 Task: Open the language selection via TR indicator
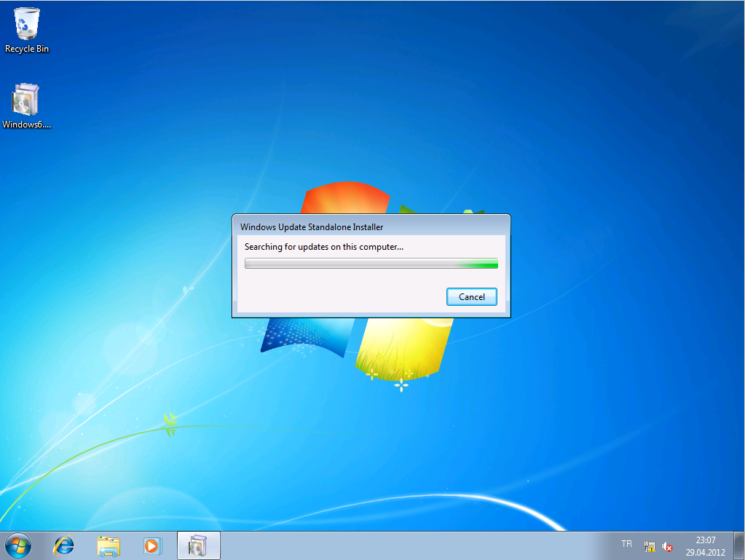[x=626, y=543]
